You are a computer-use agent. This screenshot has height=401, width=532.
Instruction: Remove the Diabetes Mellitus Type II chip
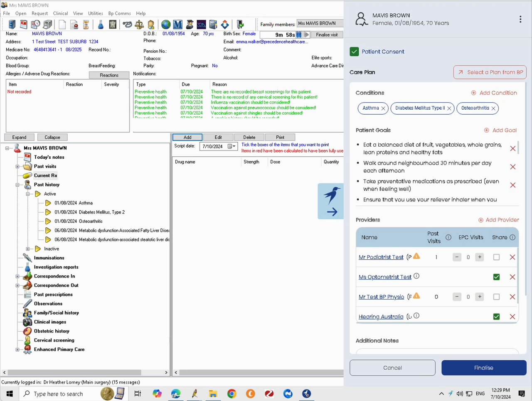[x=449, y=108]
